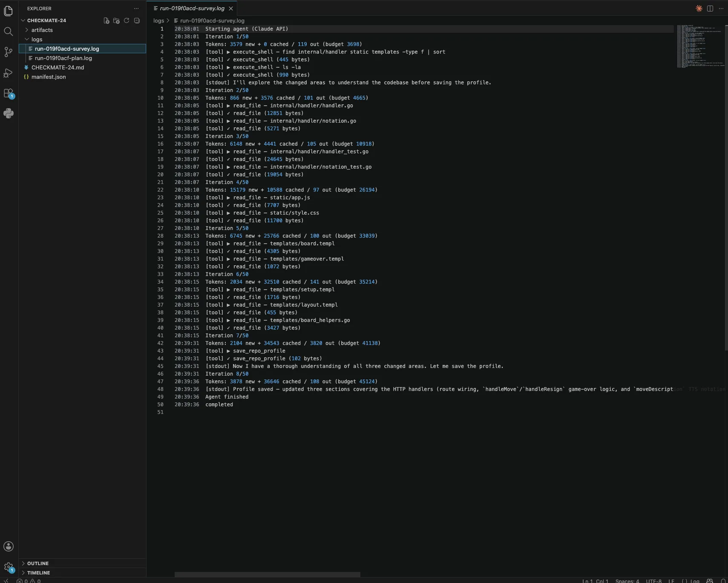Open the Run and Debug view
Image resolution: width=728 pixels, height=583 pixels.
tap(9, 73)
